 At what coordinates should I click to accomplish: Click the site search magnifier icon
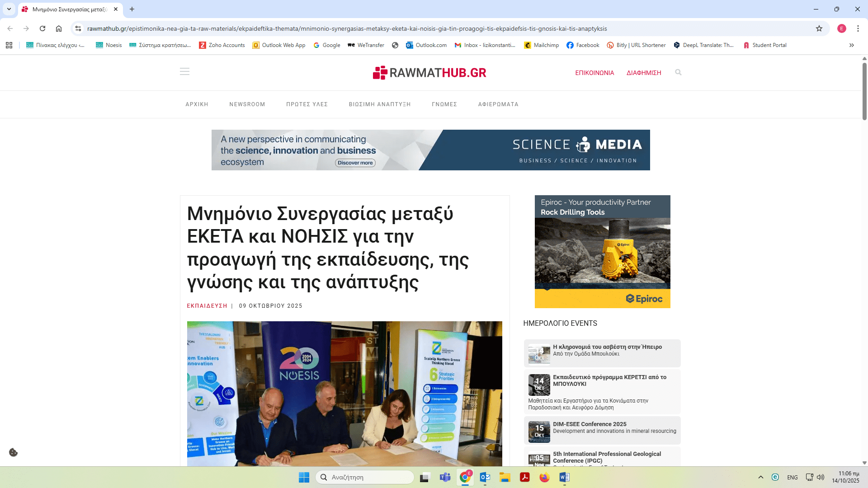tap(678, 72)
